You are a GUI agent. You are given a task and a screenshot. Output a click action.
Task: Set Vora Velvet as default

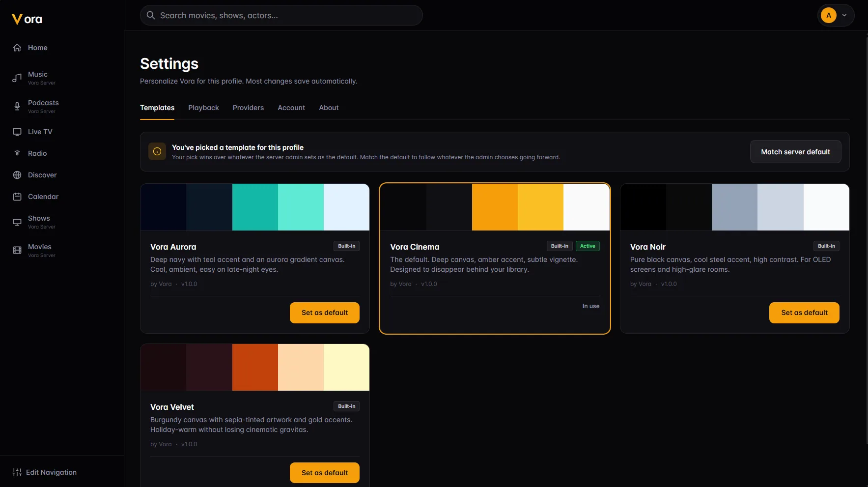(x=325, y=473)
